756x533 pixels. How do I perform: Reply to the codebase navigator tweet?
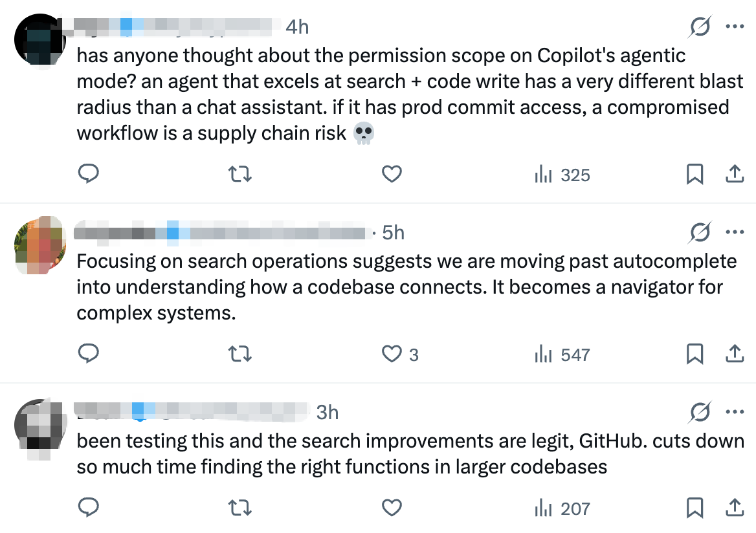(x=89, y=354)
